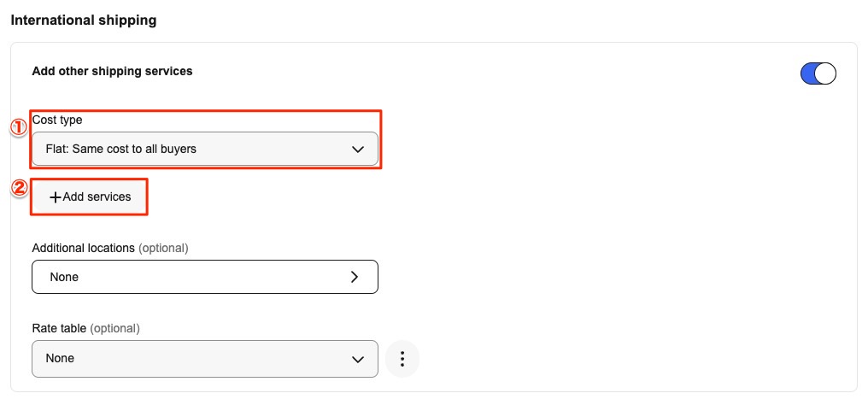Click the circled number 1 marker
The width and height of the screenshot is (868, 405).
click(19, 127)
